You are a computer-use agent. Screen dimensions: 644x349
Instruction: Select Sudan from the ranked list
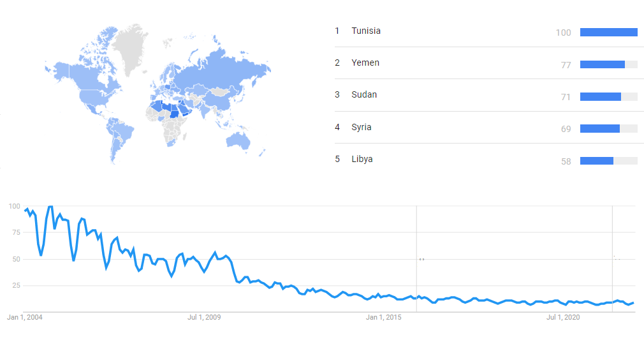[x=364, y=94]
